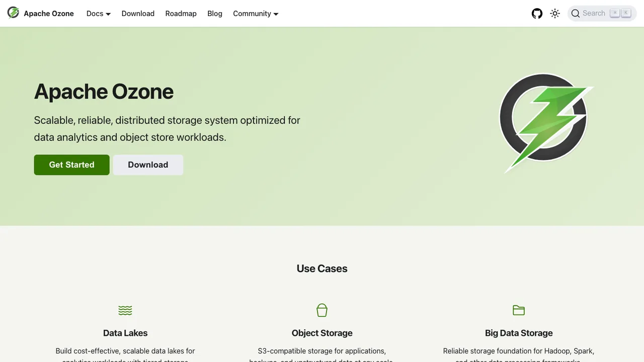Click the Big Data Storage heading

pos(519,333)
